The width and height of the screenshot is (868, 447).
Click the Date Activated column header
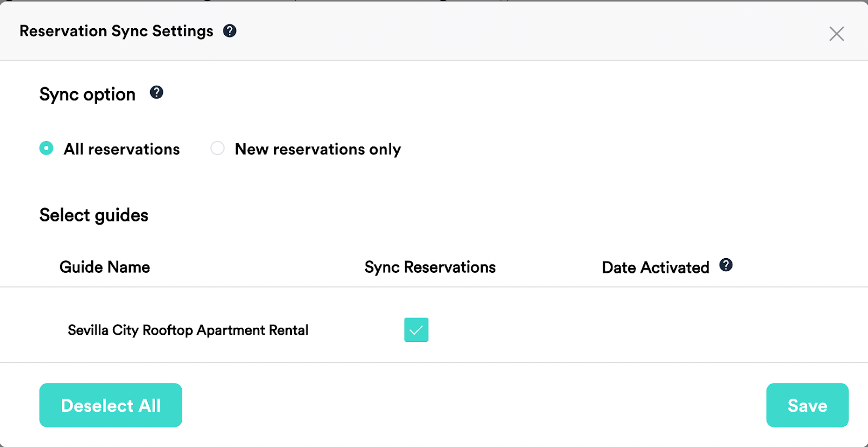tap(655, 267)
